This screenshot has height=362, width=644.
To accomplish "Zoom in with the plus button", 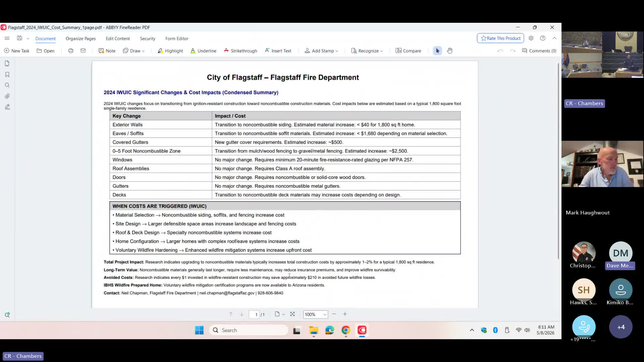I will [345, 314].
